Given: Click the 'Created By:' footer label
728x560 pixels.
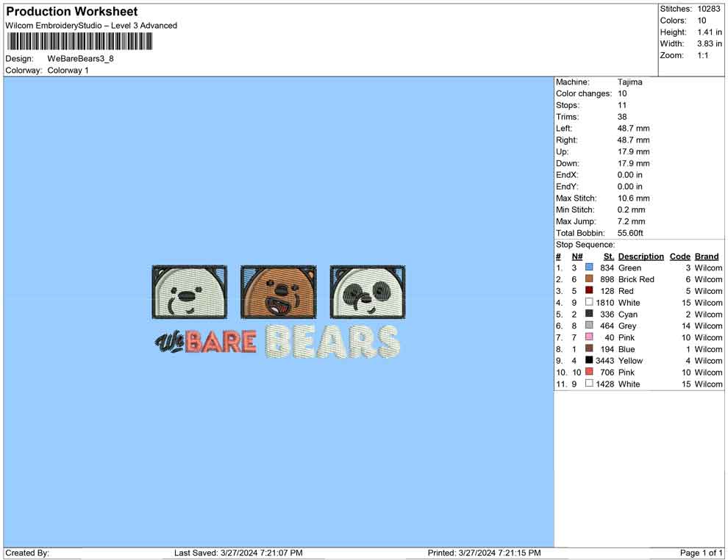Looking at the screenshot, I should (27, 553).
